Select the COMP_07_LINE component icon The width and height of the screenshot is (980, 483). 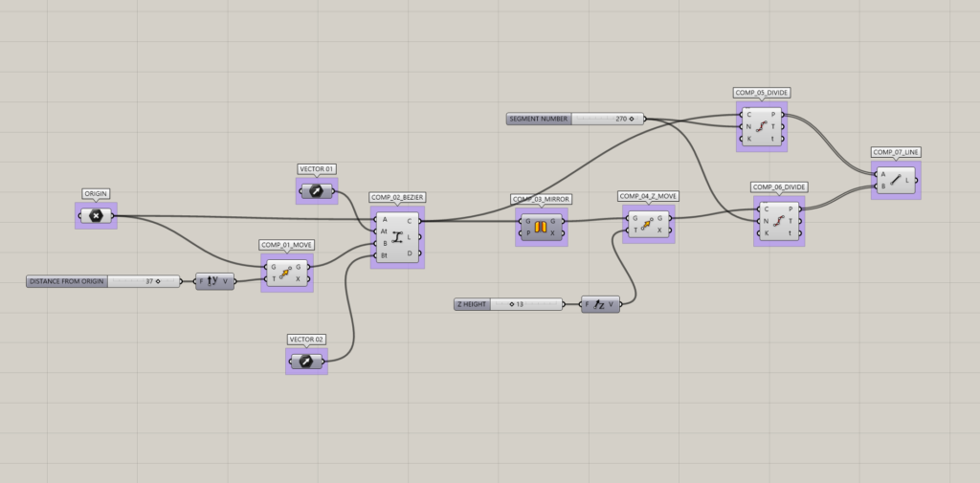click(x=895, y=180)
